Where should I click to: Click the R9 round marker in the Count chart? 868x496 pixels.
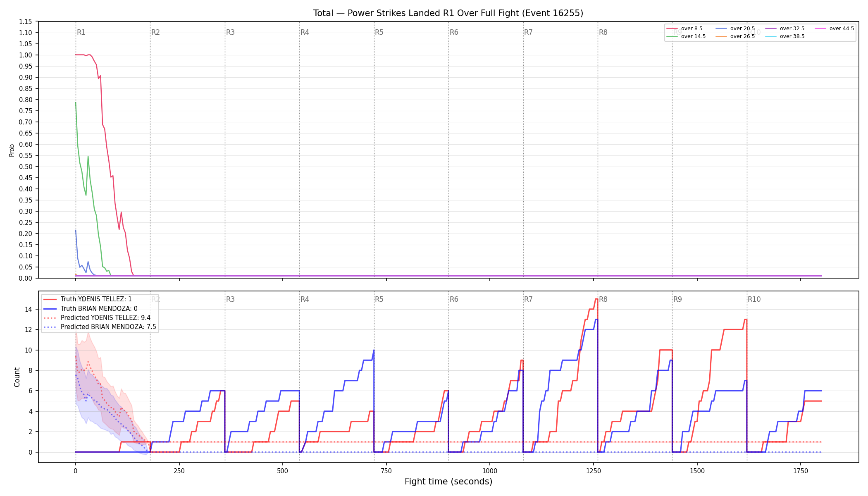coord(677,299)
